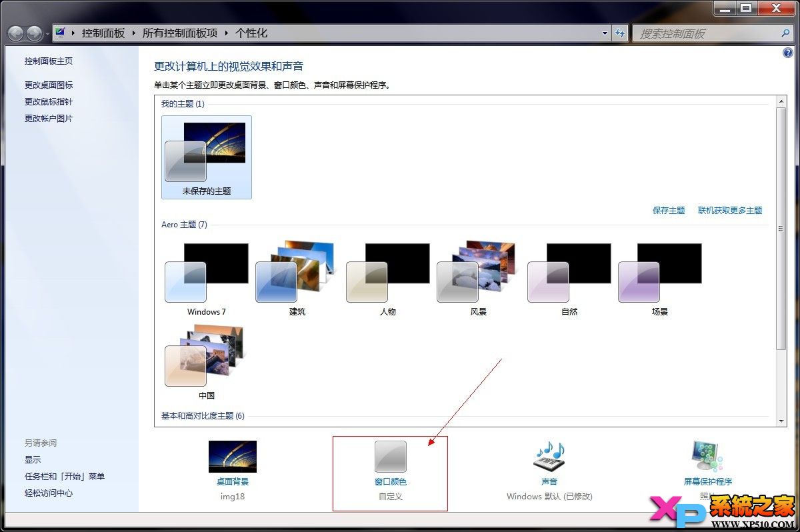Click the 保存主题 (Save theme) link
Screen dimensions: 800x532
point(668,209)
